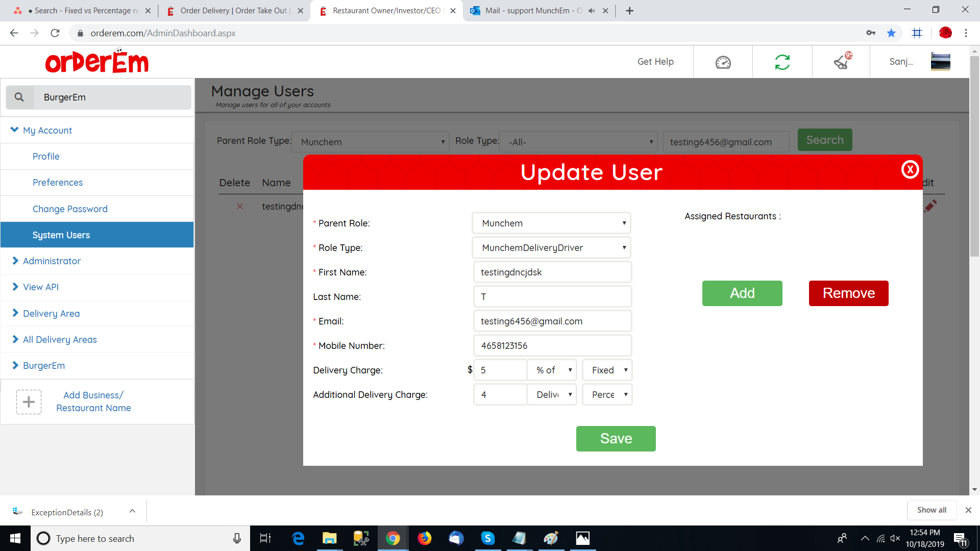
Task: Expand the Administrator sidebar section
Action: (52, 261)
